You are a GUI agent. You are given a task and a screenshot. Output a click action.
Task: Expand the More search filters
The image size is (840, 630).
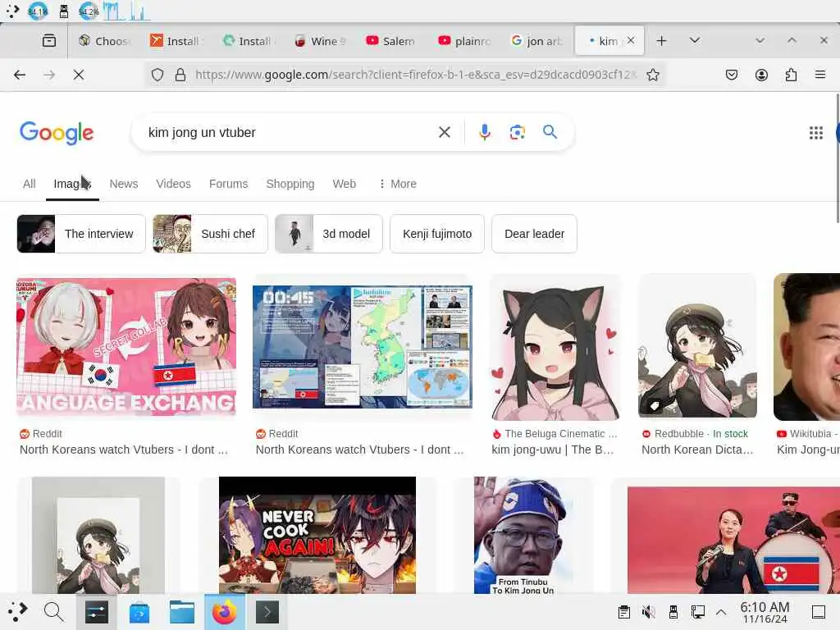click(397, 184)
